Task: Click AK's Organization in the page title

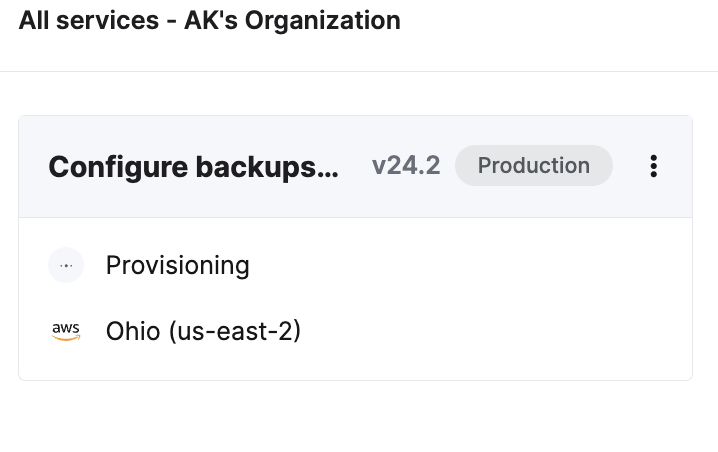Action: click(x=292, y=21)
